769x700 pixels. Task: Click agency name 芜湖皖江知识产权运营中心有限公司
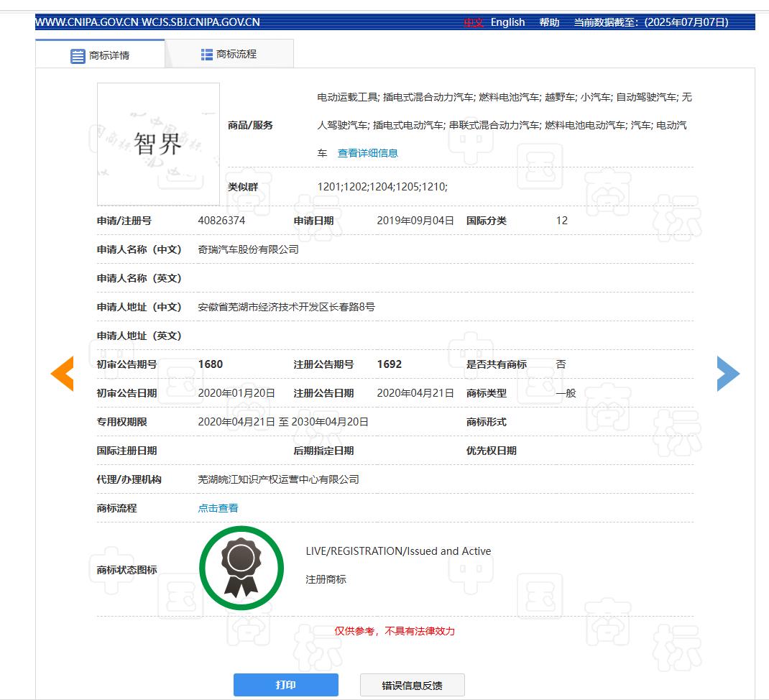pos(279,480)
